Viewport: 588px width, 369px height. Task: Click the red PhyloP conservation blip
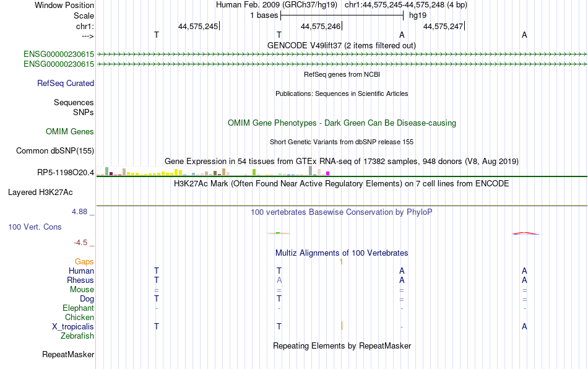[525, 233]
